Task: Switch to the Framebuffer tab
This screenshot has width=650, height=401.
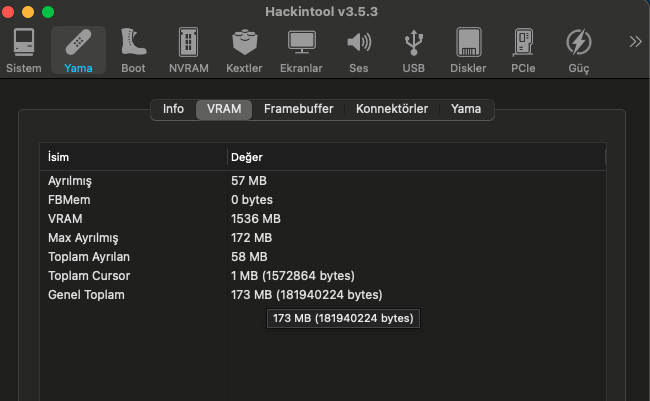Action: tap(298, 109)
